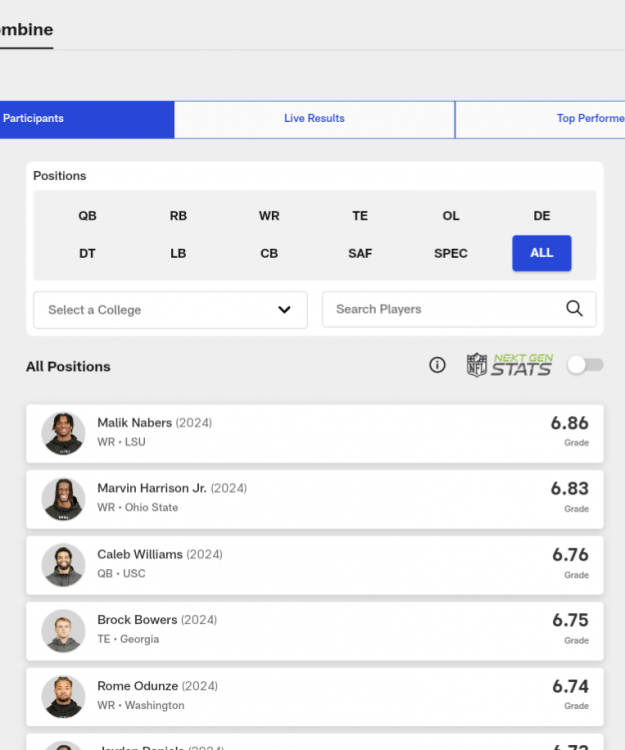Click Brock Bowers headshot
Image resolution: width=625 pixels, height=750 pixels.
click(x=63, y=631)
